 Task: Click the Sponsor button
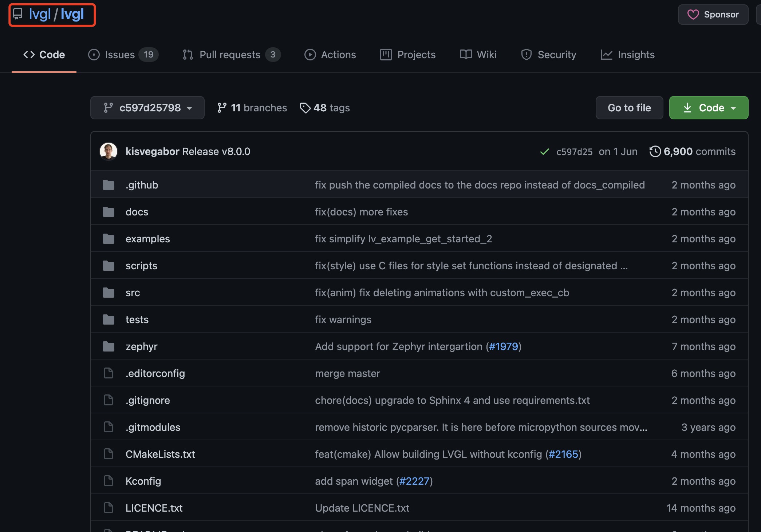713,15
